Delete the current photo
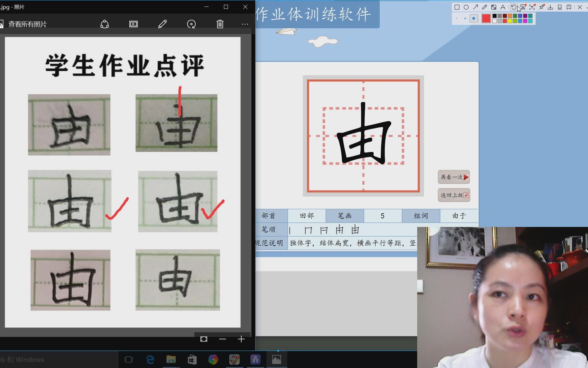 [x=220, y=24]
